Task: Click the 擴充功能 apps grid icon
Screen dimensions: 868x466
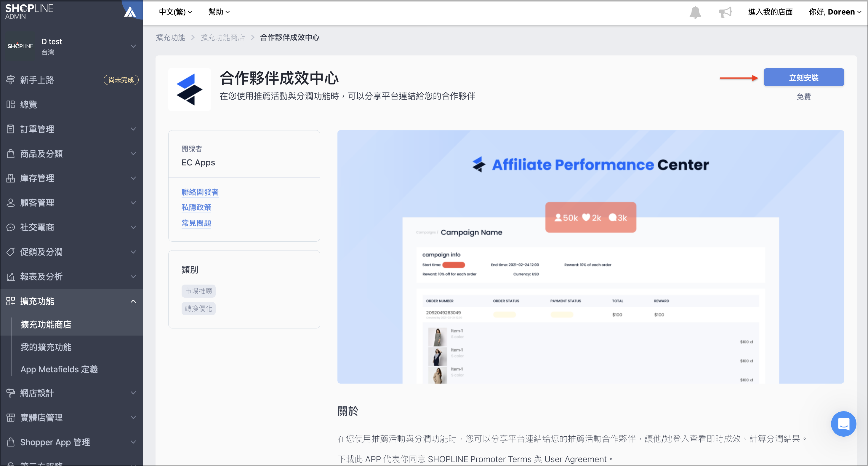Action: (x=10, y=301)
